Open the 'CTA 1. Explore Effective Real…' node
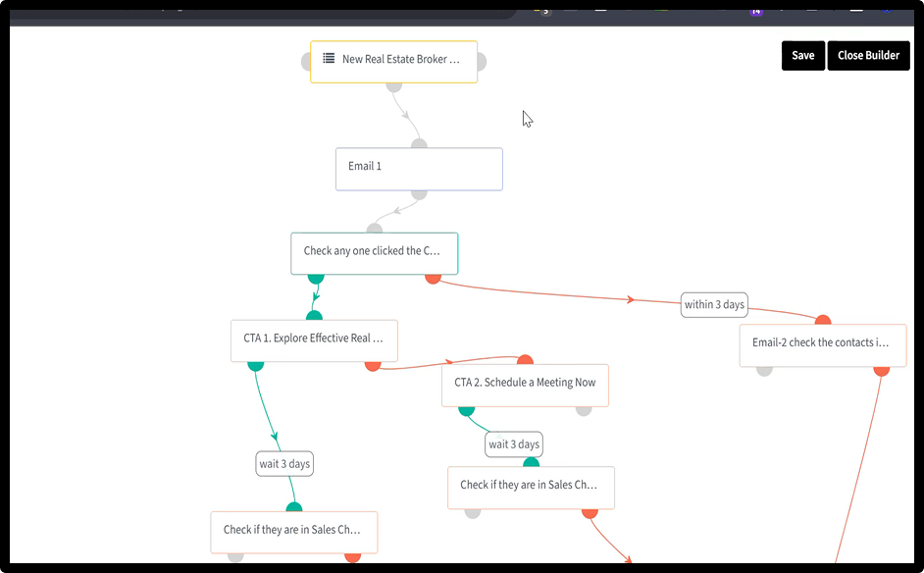 tap(314, 340)
